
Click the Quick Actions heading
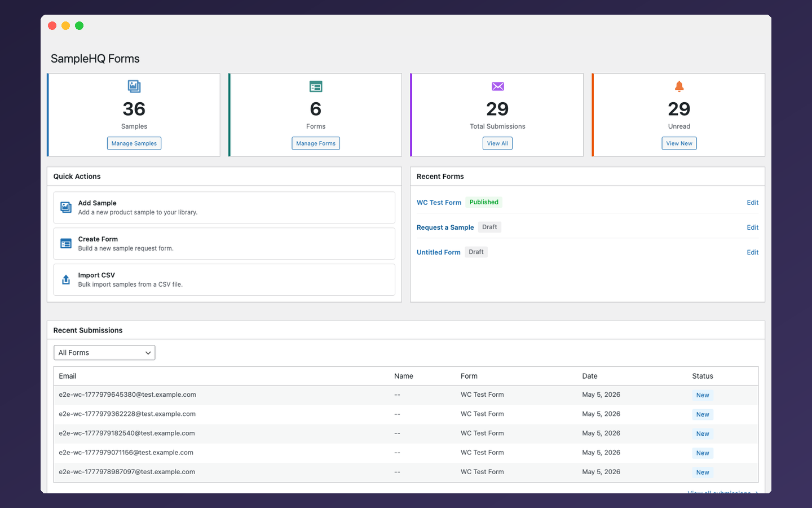pyautogui.click(x=77, y=176)
